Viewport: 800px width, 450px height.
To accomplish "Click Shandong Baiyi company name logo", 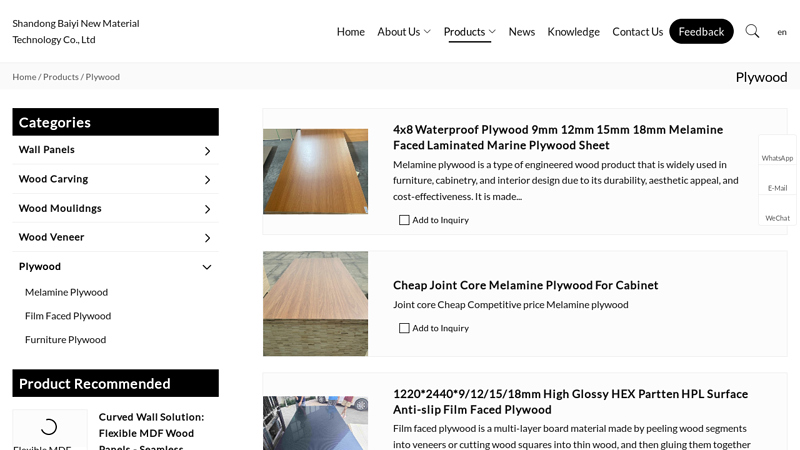I will (76, 31).
